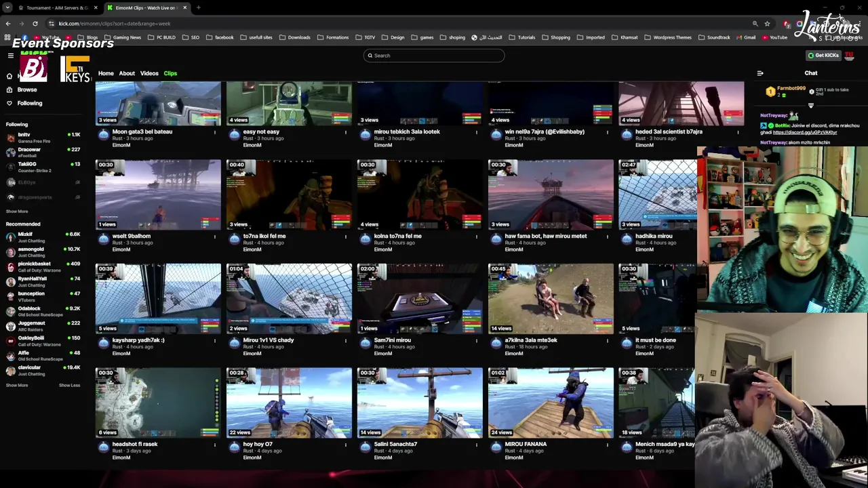
Task: Open the 'hadhika mirou' clip title
Action: tap(654, 236)
